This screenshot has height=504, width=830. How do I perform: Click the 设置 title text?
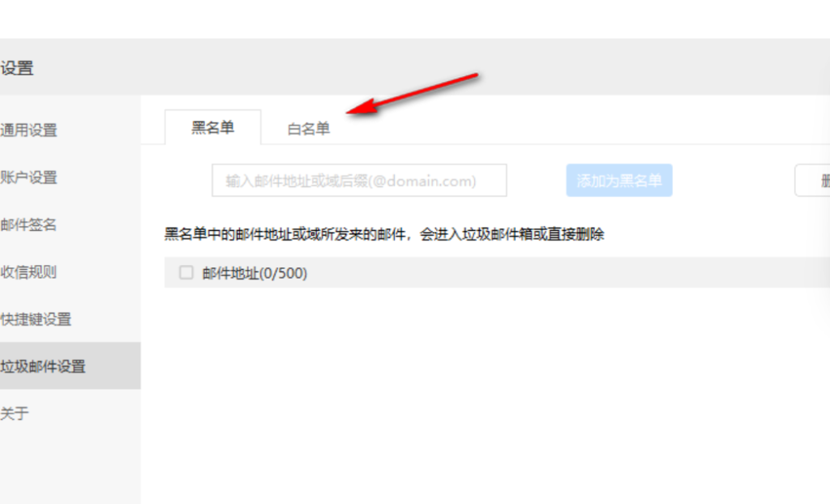coord(17,68)
